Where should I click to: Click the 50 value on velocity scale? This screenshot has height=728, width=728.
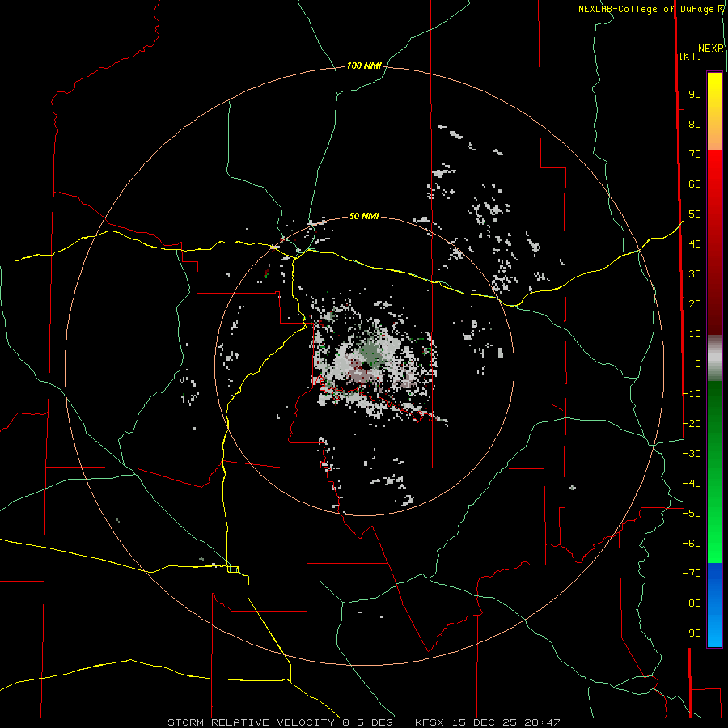[x=695, y=214]
